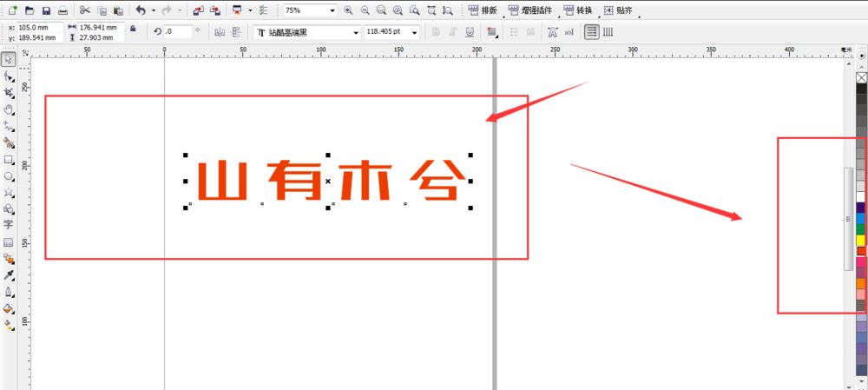868x390 pixels.
Task: Select the Text tool
Action: (9, 224)
